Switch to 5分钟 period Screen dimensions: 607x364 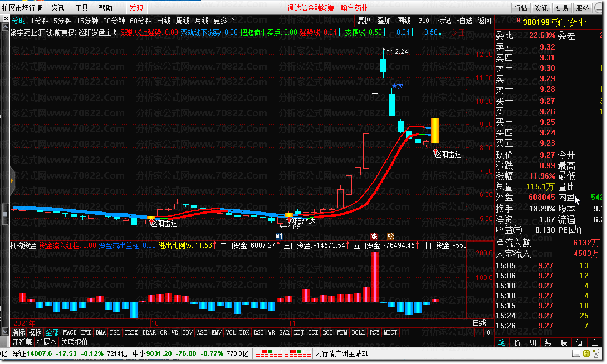click(x=62, y=21)
